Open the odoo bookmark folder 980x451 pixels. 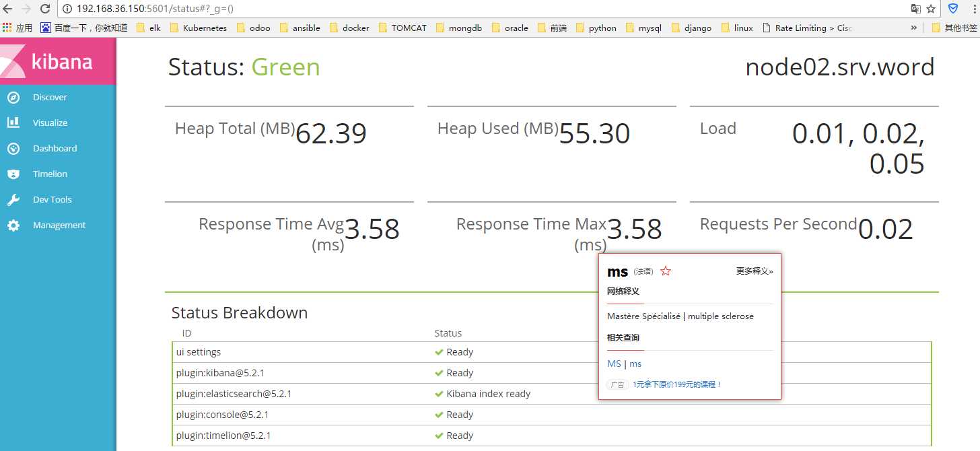point(252,28)
